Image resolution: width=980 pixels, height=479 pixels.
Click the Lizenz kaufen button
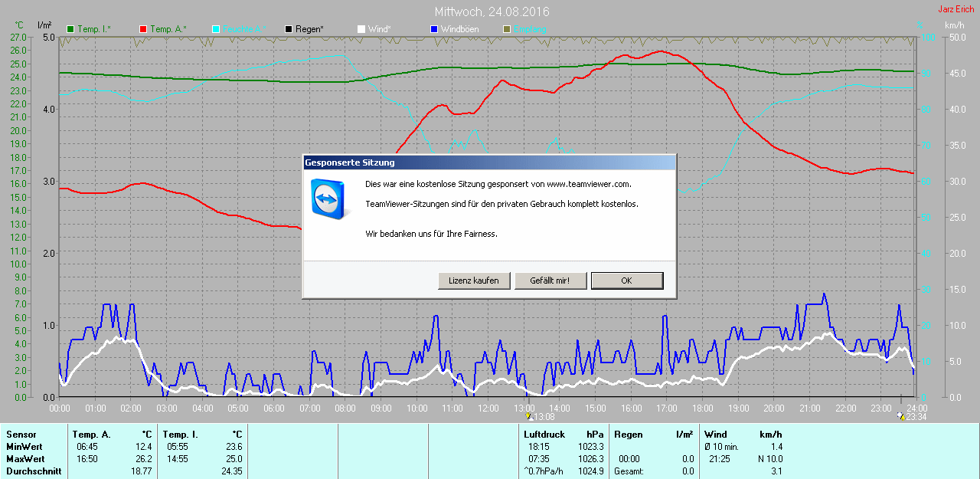[x=474, y=281]
